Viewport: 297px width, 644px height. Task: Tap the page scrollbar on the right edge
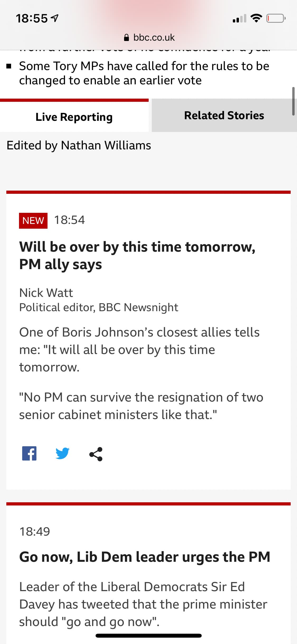click(x=293, y=101)
